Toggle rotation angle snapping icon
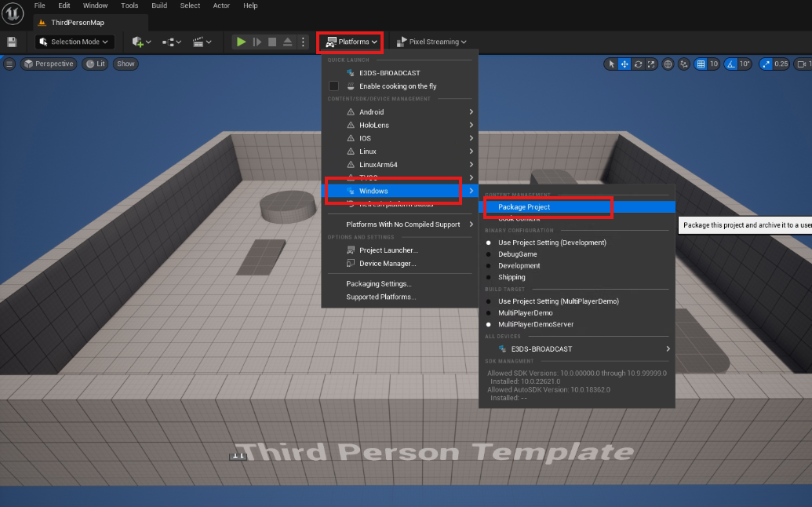 [730, 64]
